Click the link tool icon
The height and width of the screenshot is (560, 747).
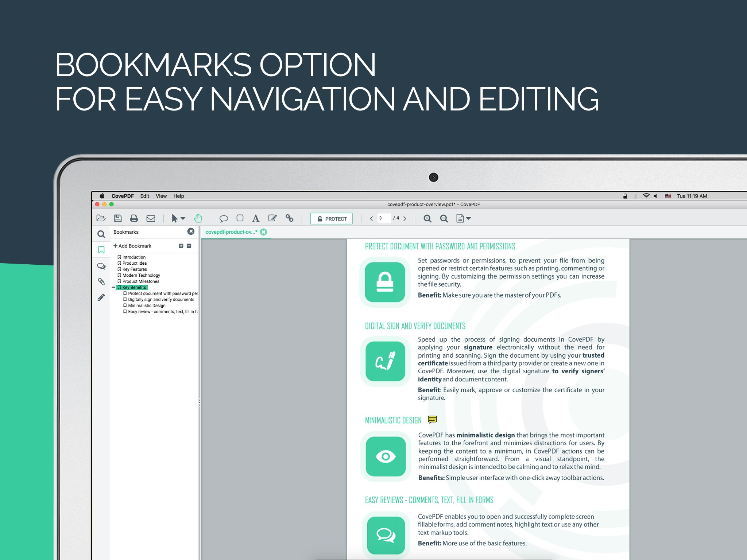point(289,218)
